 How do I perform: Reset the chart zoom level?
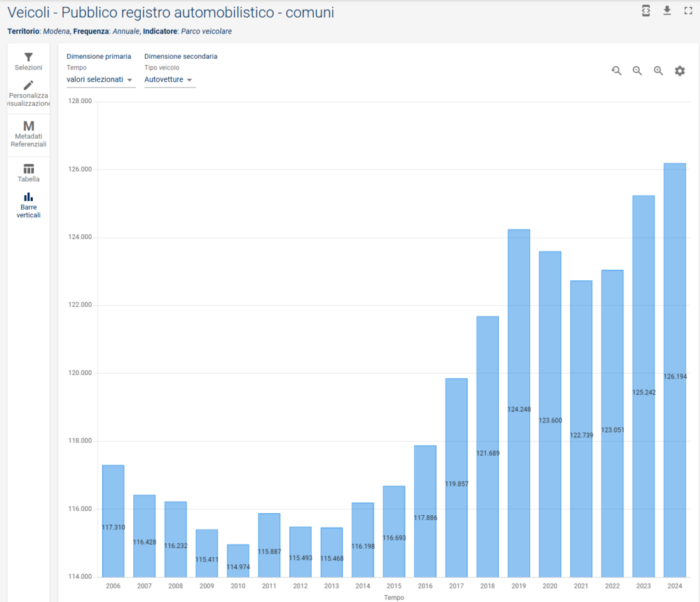(617, 71)
